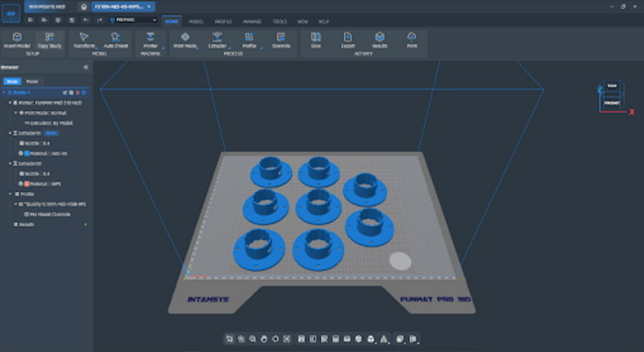
Task: Collapse the Browser panel with chevron button
Action: (x=86, y=68)
